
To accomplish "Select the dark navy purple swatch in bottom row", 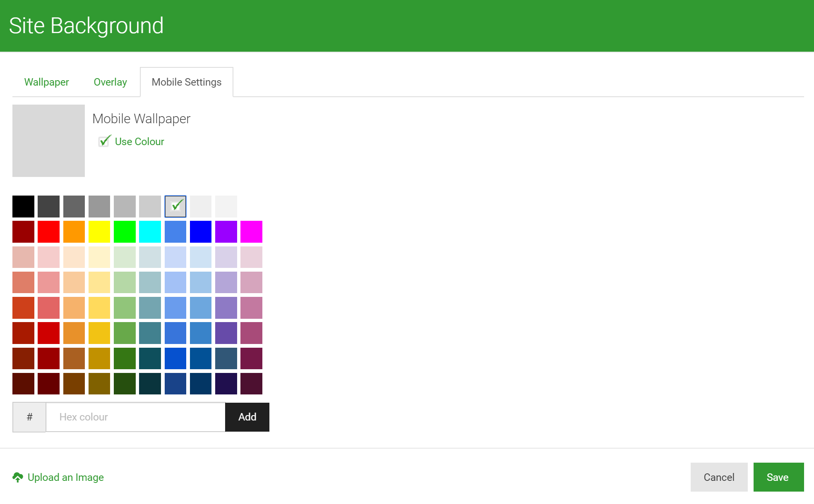I will tap(226, 384).
